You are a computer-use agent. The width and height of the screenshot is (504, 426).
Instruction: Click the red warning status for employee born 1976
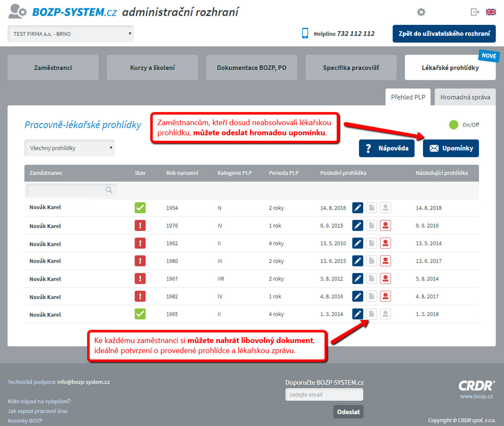pos(140,226)
